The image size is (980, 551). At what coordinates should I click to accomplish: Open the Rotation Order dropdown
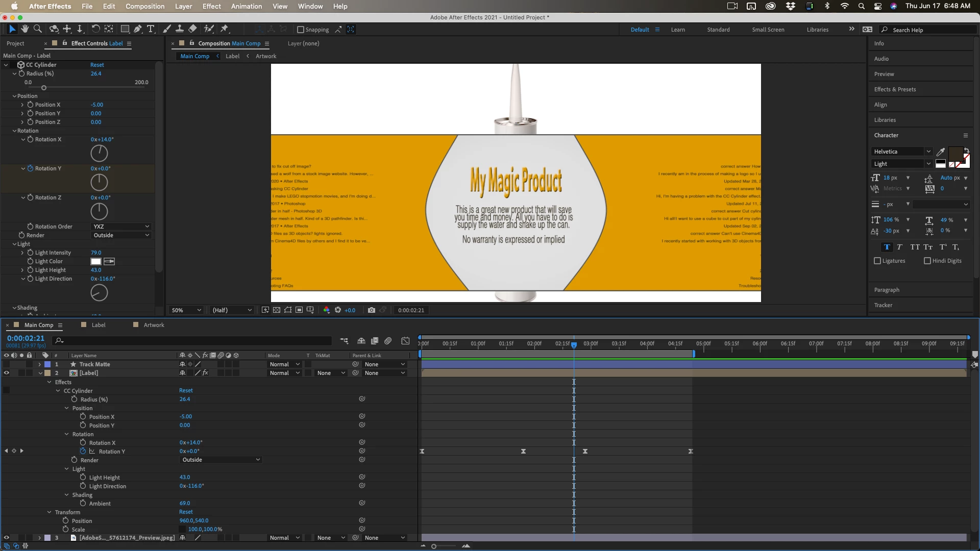[x=121, y=227]
